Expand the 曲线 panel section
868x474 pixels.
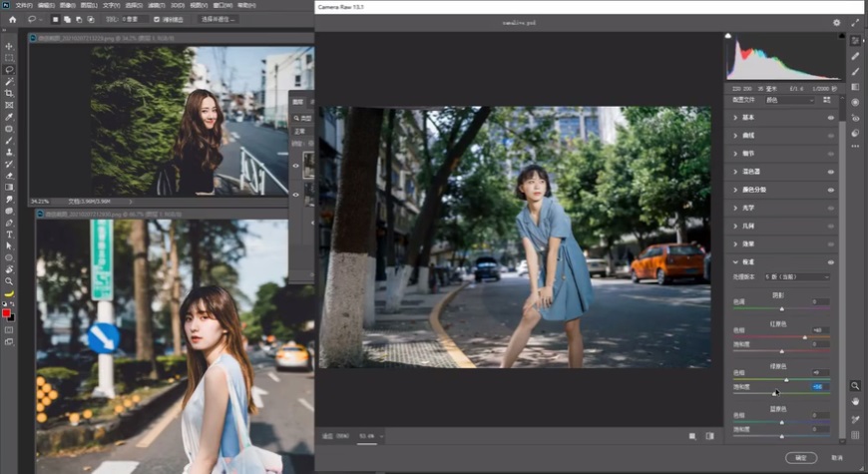748,135
